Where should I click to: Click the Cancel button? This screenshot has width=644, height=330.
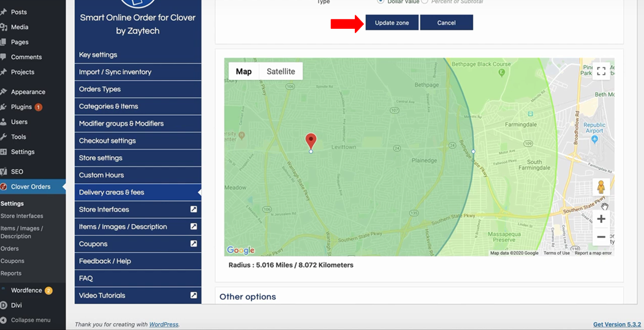click(447, 23)
